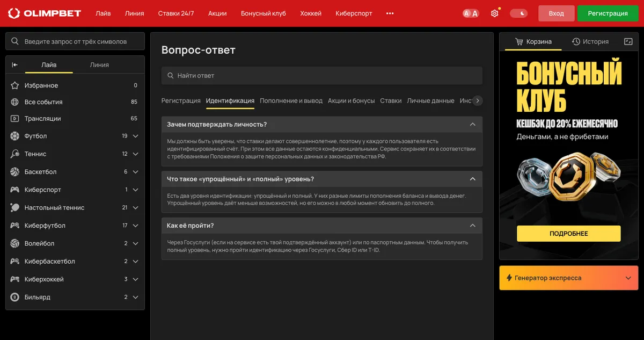644x340 pixels.
Task: Open Хоккей in top navigation
Action: [311, 13]
